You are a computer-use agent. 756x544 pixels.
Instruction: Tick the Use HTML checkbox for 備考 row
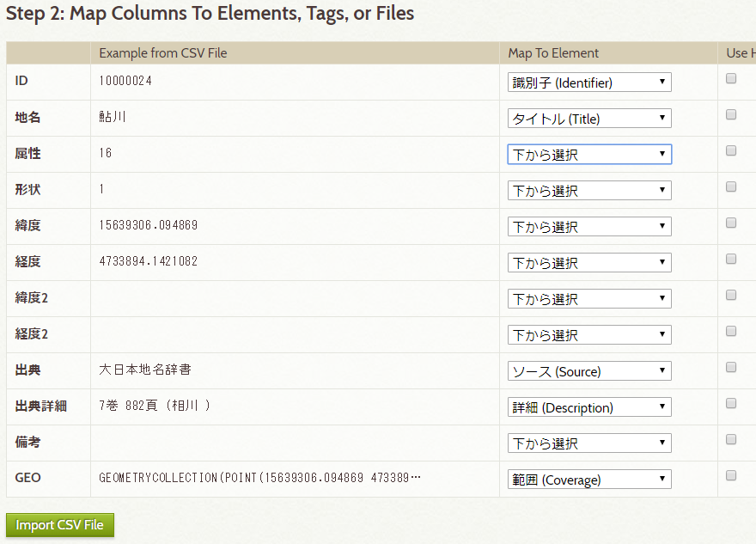[731, 439]
